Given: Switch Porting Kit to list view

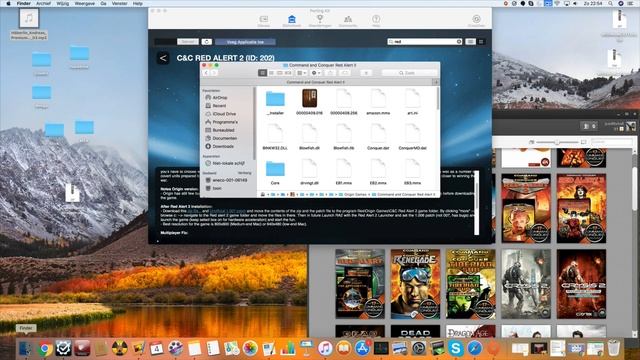Looking at the screenshot, I should click(x=470, y=42).
